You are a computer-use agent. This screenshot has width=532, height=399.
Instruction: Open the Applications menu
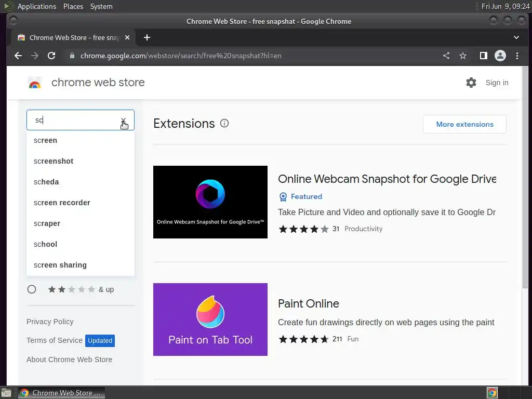37,6
